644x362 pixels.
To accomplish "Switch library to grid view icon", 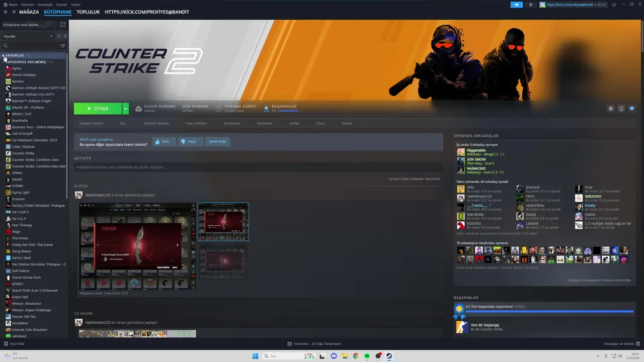I will pos(63,24).
